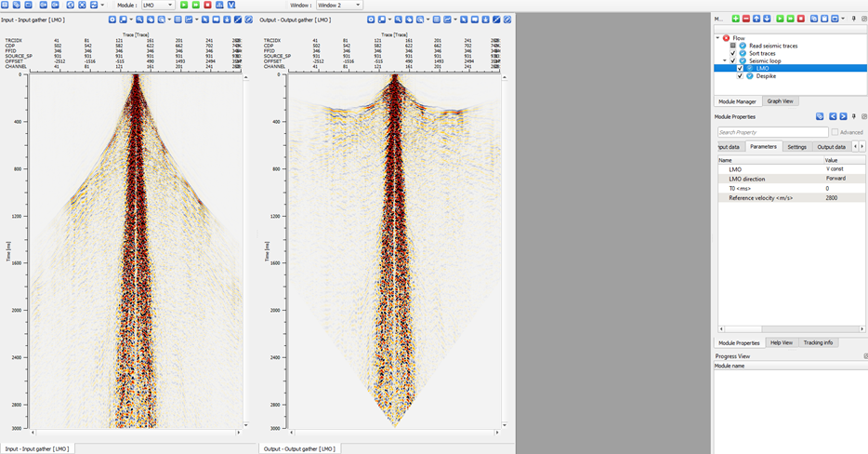Go to previous property with blue left arrow

(833, 116)
